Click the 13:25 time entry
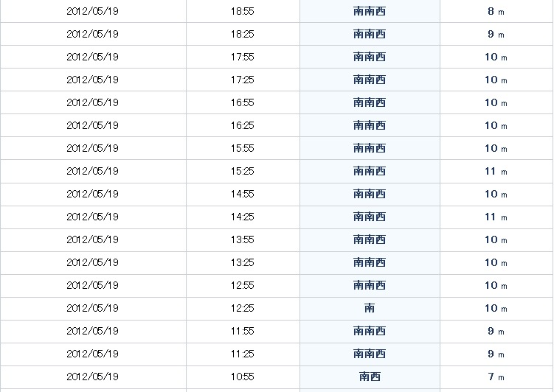 [243, 262]
